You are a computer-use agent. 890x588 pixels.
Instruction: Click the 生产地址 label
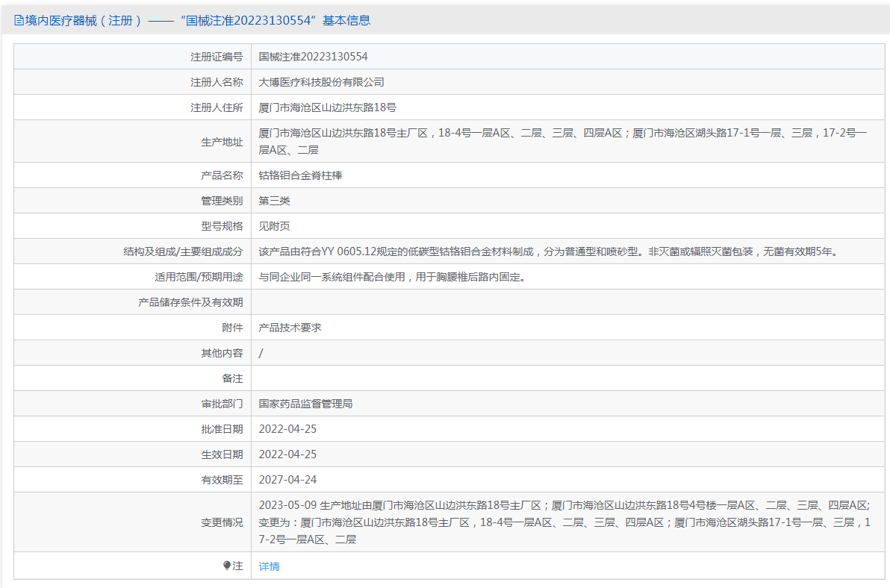pos(222,142)
